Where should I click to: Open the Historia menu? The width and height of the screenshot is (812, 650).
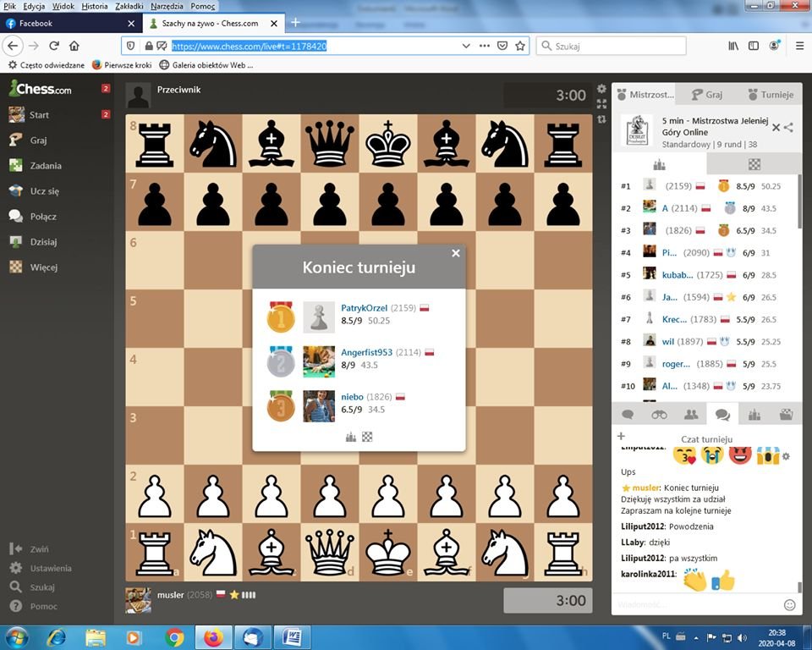(x=94, y=6)
